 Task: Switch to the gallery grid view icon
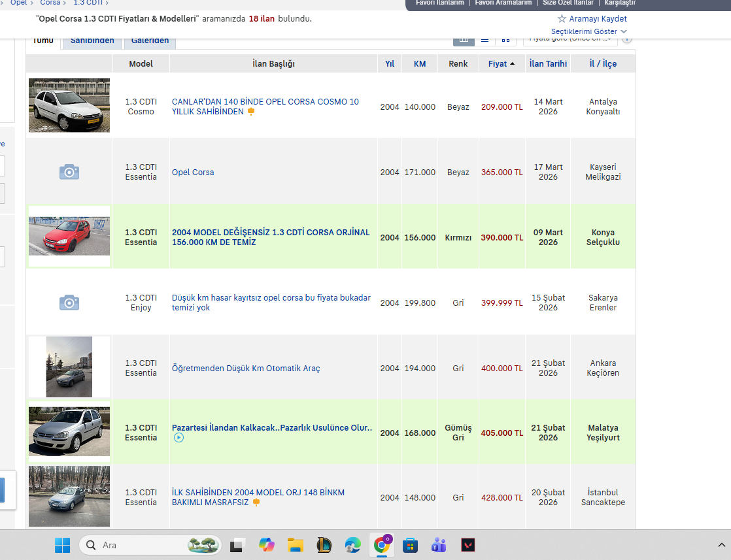[x=505, y=40]
